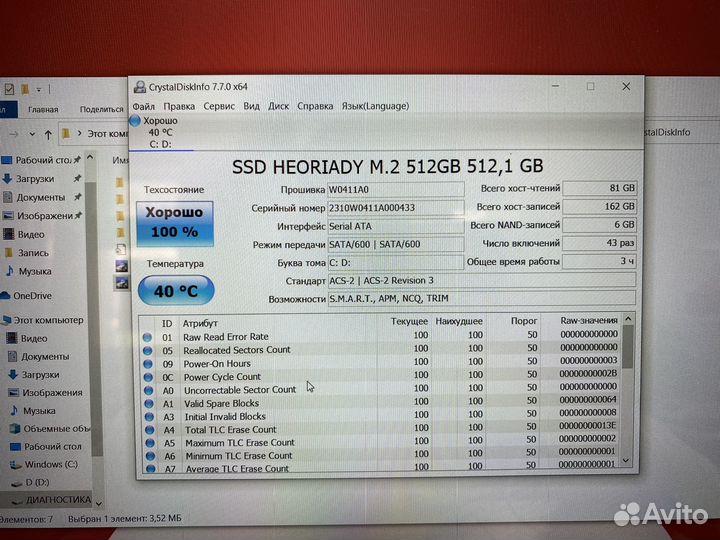Click the Порог column header
The width and height of the screenshot is (720, 540).
point(524,321)
